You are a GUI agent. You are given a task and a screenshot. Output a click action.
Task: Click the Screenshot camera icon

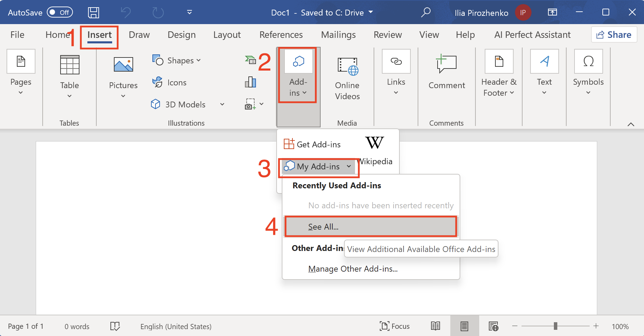[x=250, y=104]
